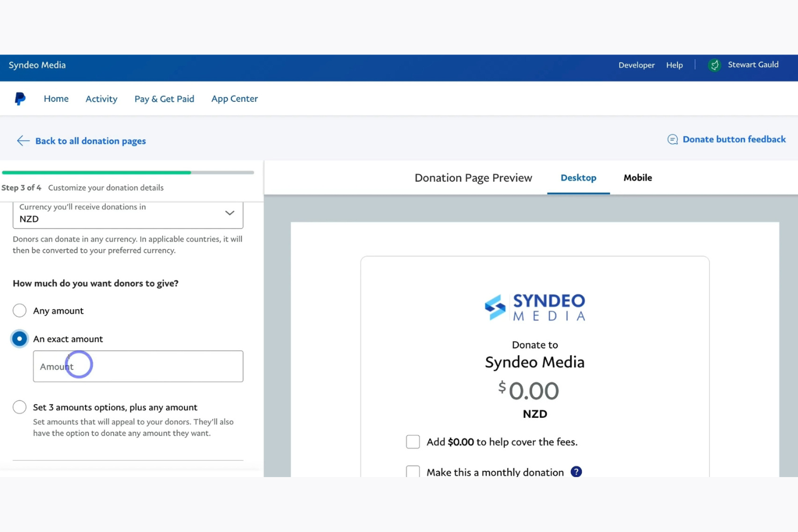The height and width of the screenshot is (532, 798).
Task: Click the $0.00 amount in preview
Action: click(x=528, y=391)
